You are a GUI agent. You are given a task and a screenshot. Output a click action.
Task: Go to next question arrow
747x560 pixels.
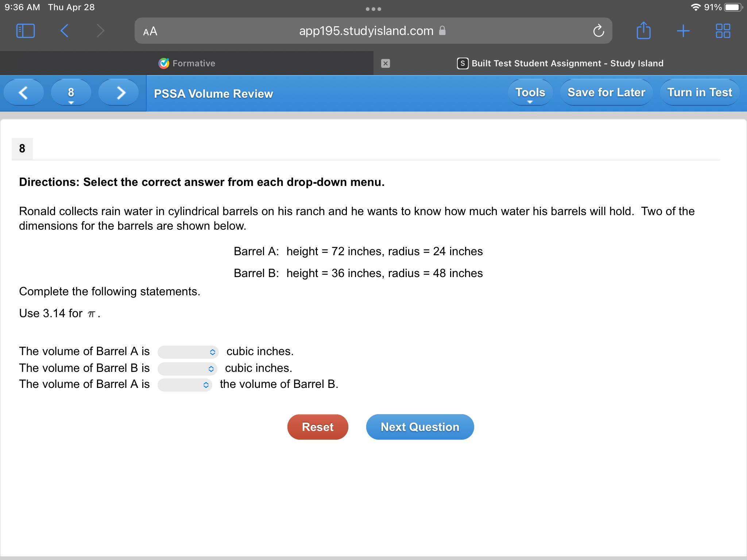pos(119,93)
